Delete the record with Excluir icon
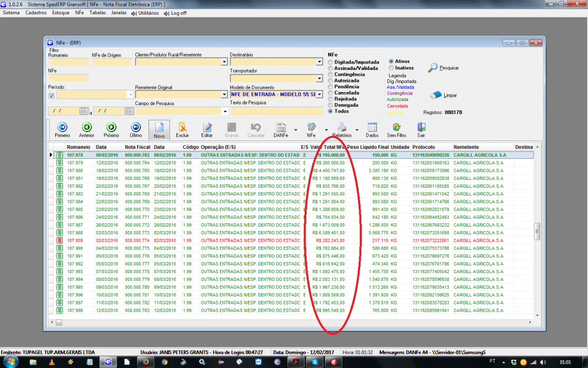This screenshot has width=588, height=368. coord(183,127)
